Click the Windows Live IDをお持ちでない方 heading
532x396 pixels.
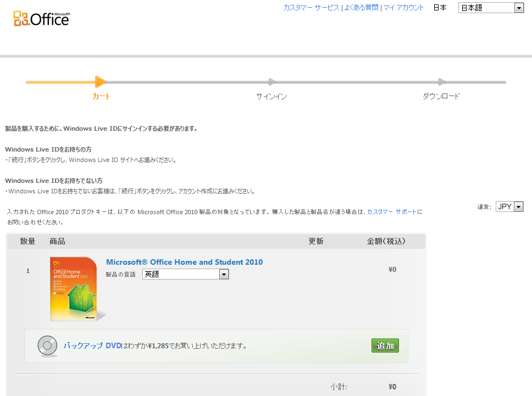pos(54,181)
